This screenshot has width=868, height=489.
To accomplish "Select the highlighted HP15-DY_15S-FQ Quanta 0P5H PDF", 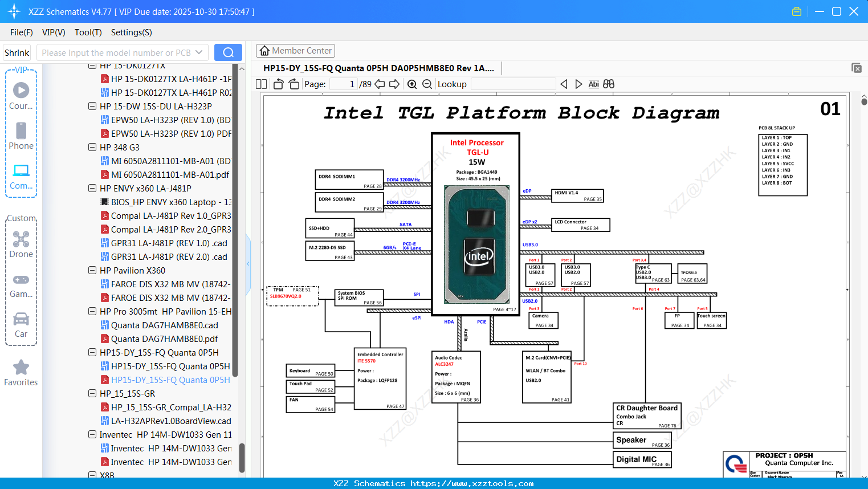I will pos(166,380).
